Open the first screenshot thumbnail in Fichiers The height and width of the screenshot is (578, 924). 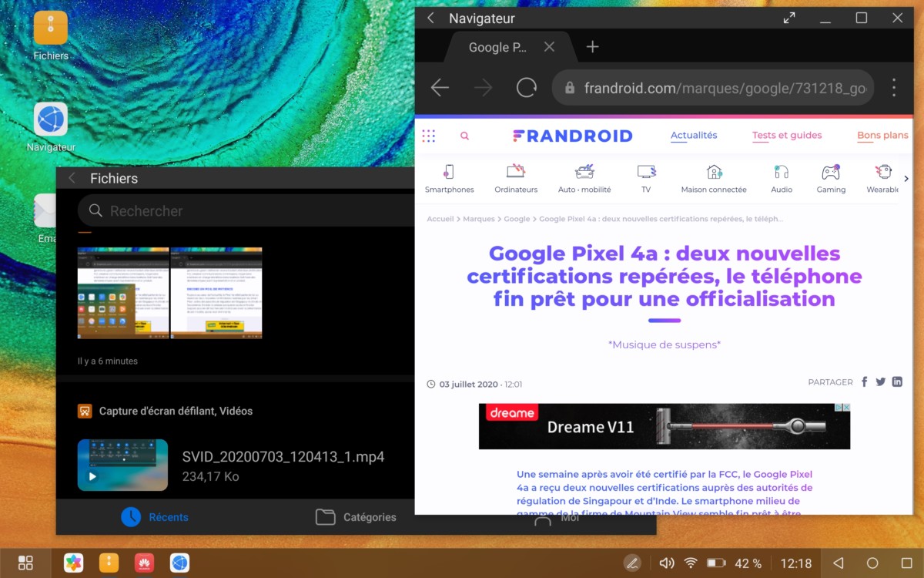[x=123, y=293]
